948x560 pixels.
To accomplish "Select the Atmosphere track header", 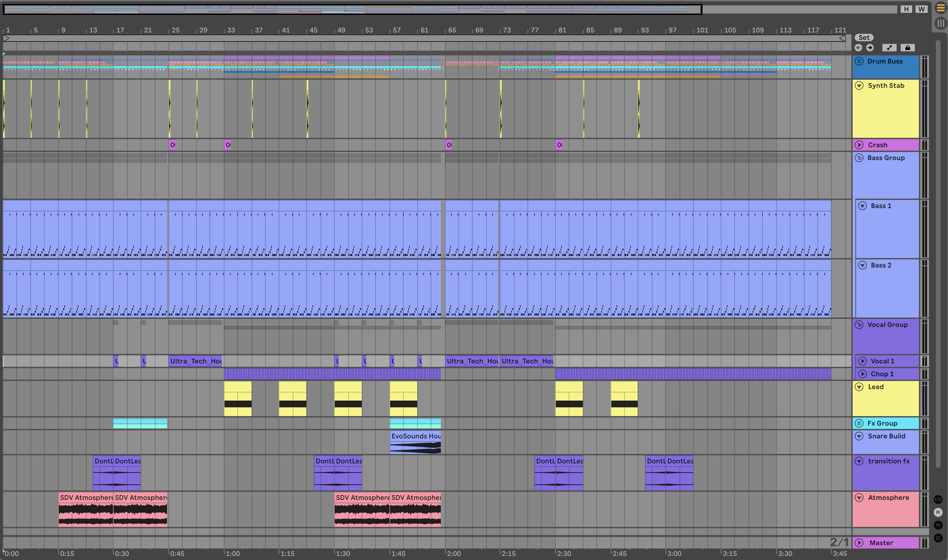I will (888, 498).
